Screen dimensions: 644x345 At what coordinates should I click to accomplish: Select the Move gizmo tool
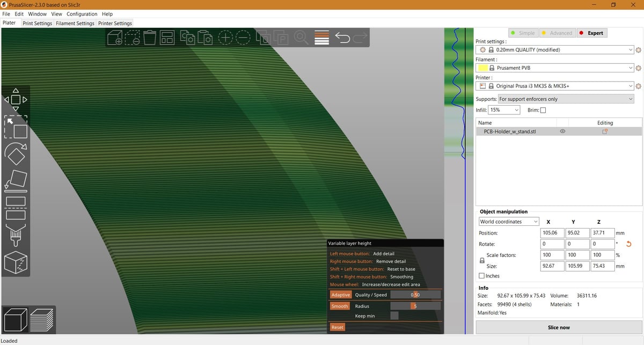pos(16,100)
